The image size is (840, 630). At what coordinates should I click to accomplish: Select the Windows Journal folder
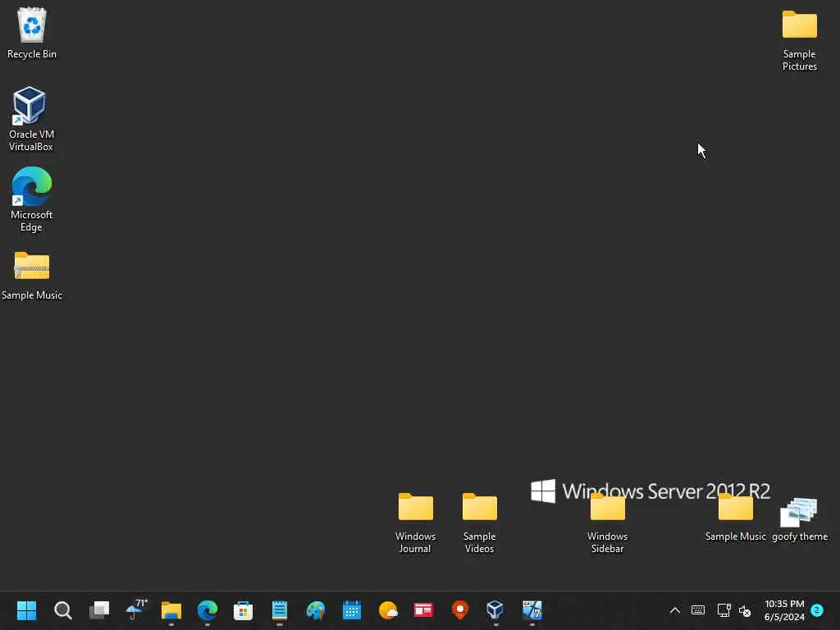point(415,507)
